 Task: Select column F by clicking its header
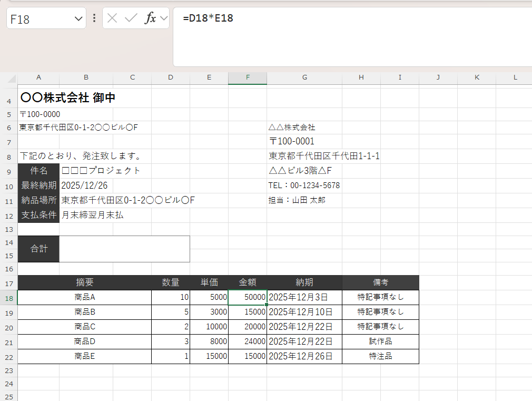coord(247,77)
